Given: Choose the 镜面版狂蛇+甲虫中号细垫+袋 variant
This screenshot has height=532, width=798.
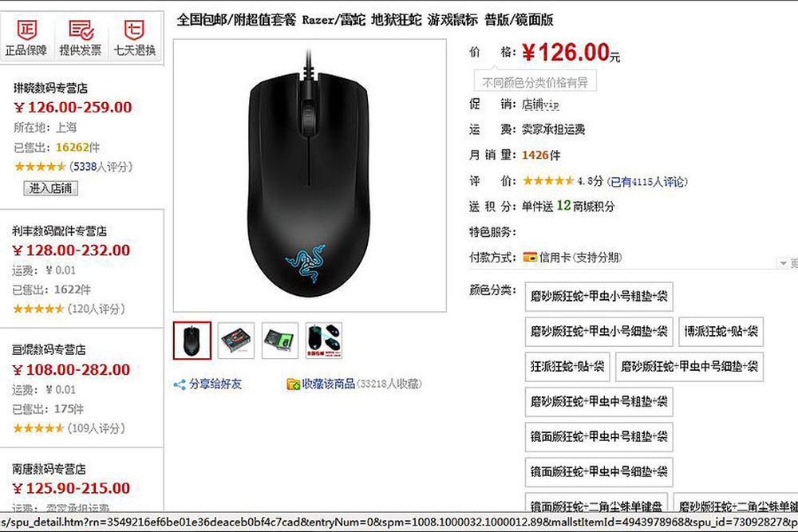Looking at the screenshot, I should pyautogui.click(x=599, y=472).
